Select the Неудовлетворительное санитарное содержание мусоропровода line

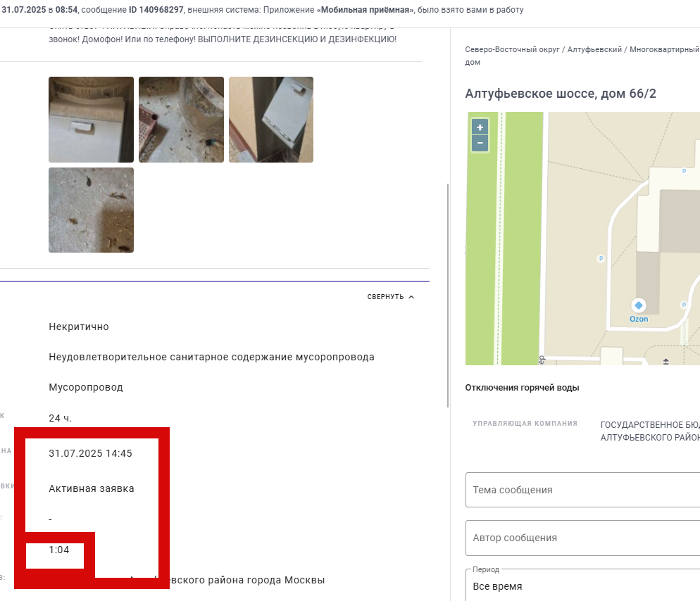[211, 357]
